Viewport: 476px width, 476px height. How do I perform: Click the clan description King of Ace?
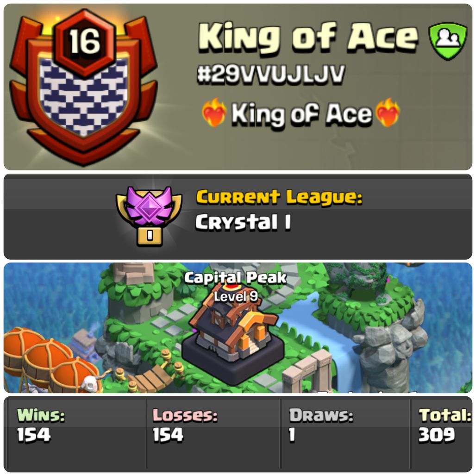(301, 114)
